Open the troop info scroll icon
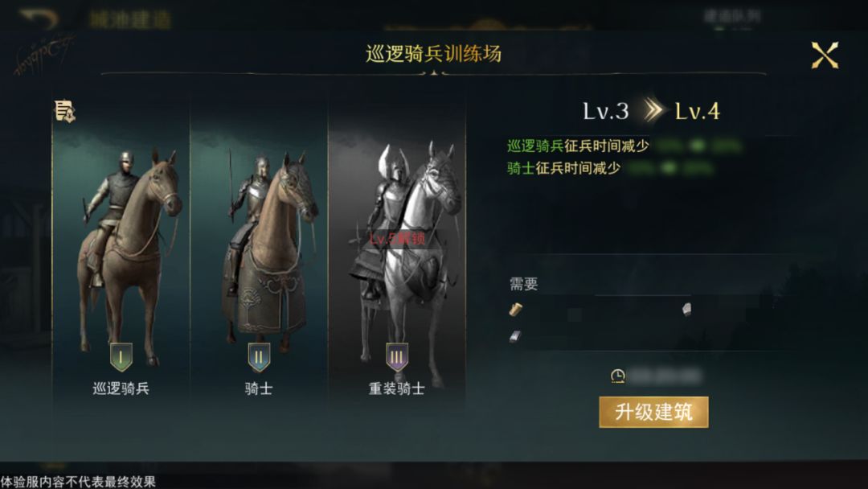868x489 pixels. (x=65, y=111)
